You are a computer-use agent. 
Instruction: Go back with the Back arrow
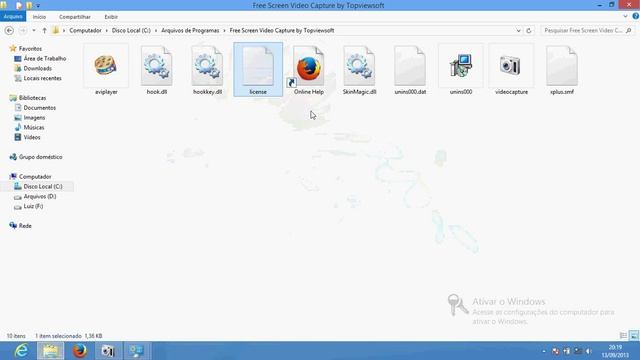(x=9, y=31)
